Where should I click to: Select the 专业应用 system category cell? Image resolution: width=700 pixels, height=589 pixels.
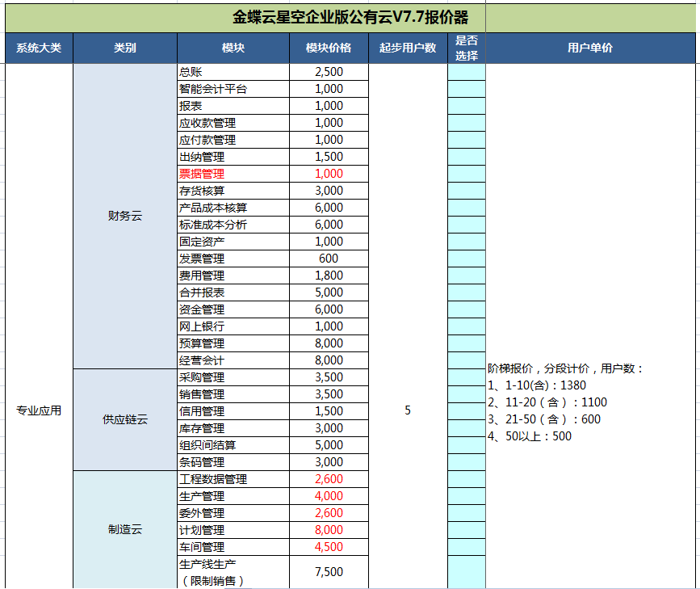coord(39,410)
